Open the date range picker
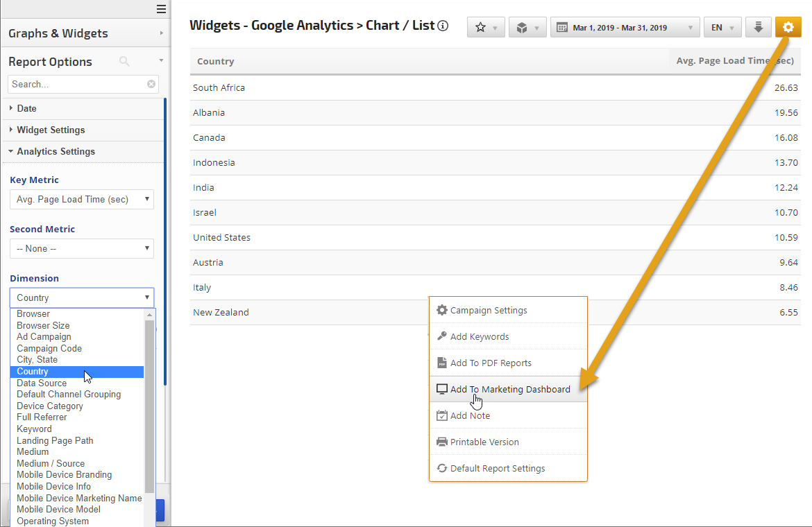 pos(625,28)
